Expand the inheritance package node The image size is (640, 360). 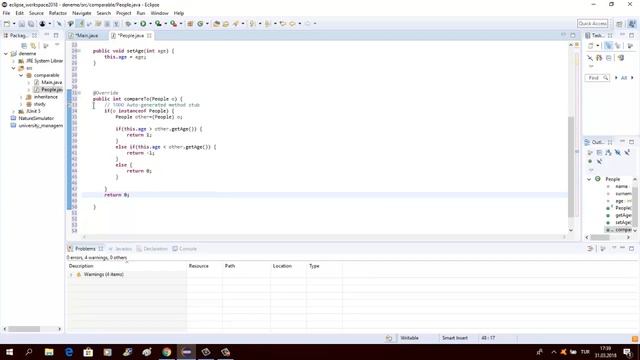click(21, 97)
